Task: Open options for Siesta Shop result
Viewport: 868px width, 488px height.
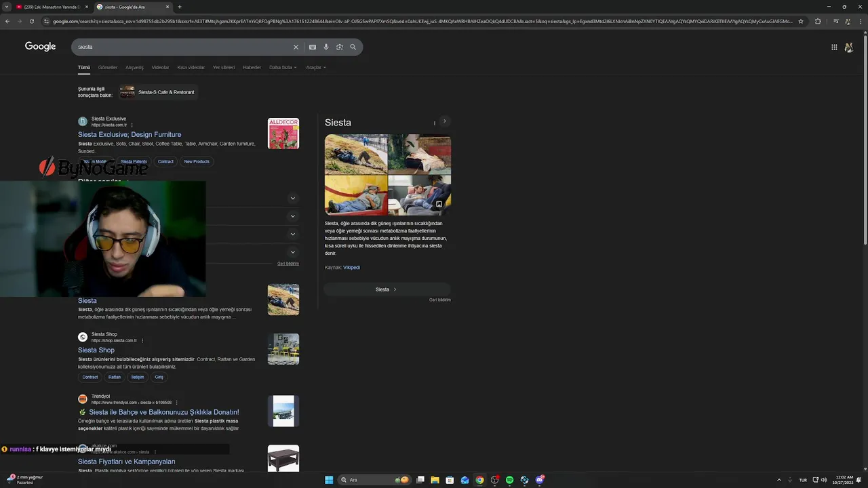Action: pyautogui.click(x=142, y=340)
